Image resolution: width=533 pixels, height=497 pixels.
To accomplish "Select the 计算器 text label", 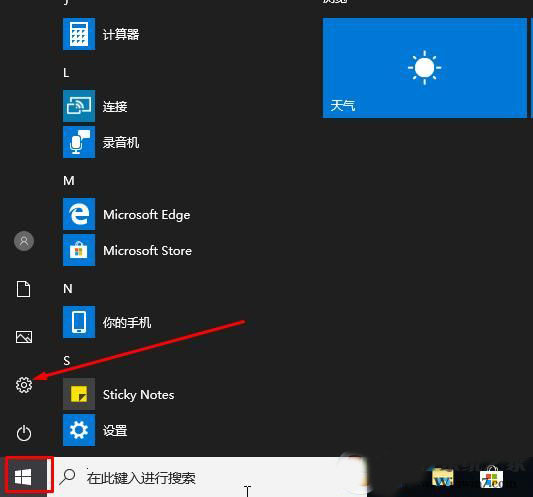I will click(121, 34).
